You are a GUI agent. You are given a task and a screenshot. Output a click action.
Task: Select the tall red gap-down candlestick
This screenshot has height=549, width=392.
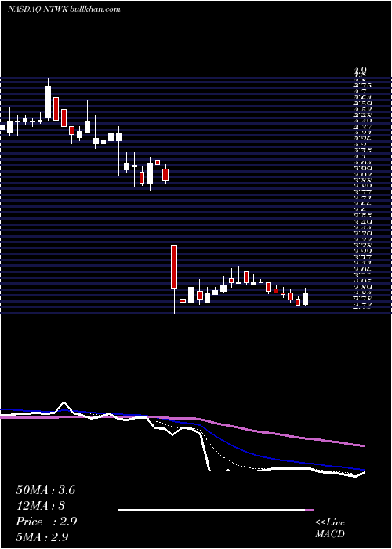coord(174,267)
